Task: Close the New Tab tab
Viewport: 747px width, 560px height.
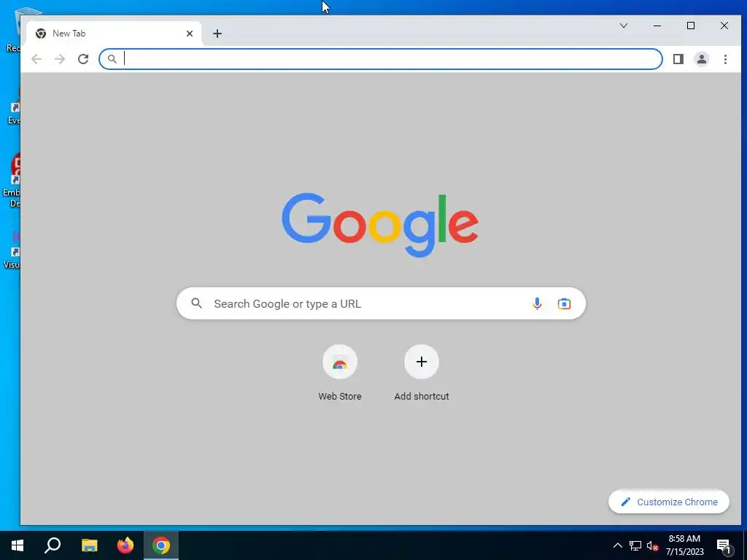Action: tap(190, 34)
